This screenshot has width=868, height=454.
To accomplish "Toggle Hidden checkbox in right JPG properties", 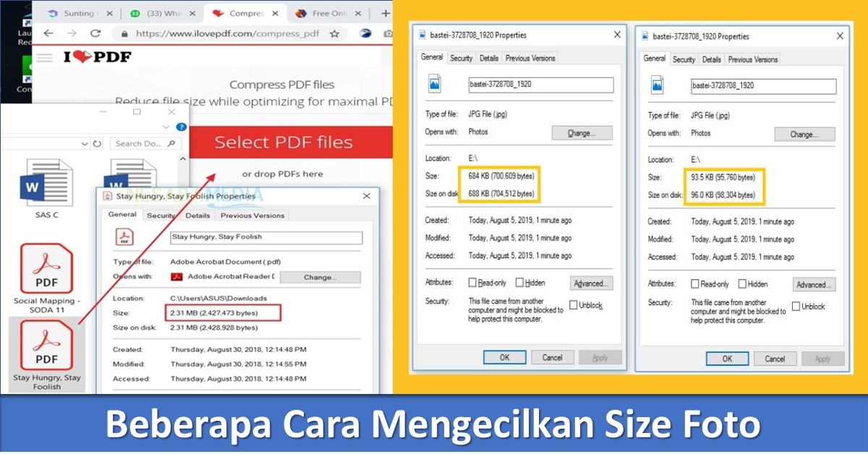I will coord(742,284).
